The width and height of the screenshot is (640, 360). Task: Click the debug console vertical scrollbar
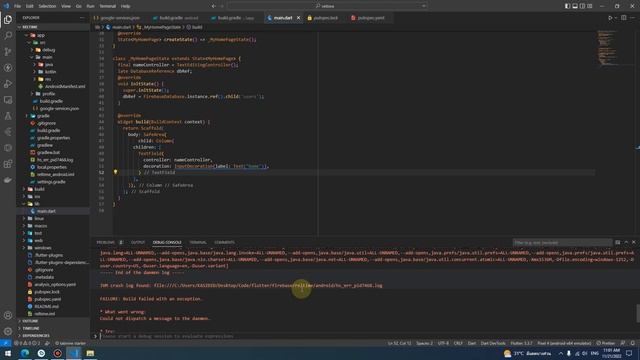[x=638, y=313]
